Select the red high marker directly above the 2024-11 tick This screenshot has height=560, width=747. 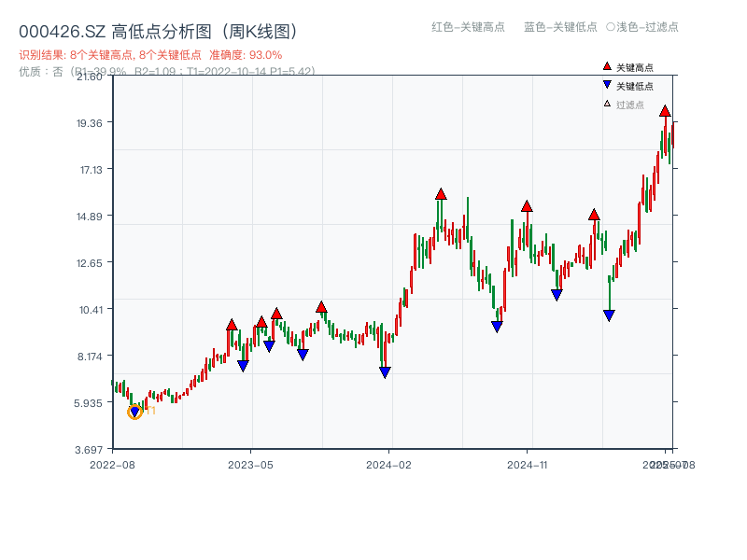(x=527, y=206)
